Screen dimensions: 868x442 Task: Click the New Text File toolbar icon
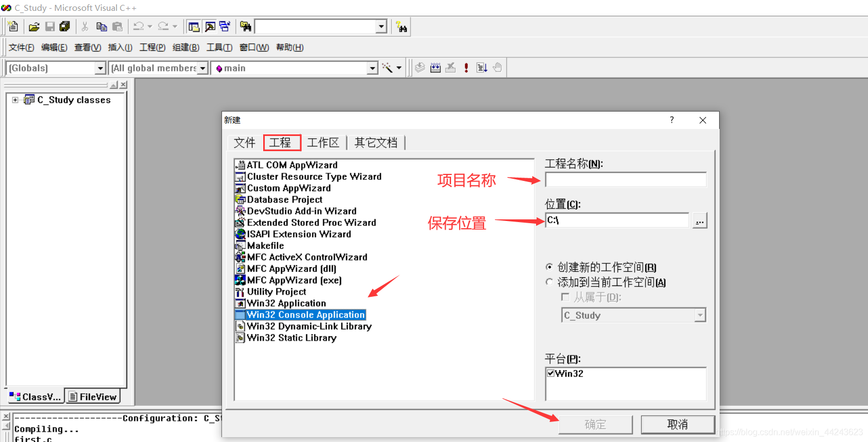coord(14,27)
